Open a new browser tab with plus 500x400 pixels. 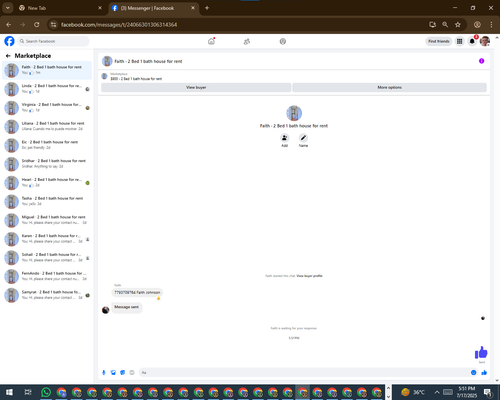207,8
